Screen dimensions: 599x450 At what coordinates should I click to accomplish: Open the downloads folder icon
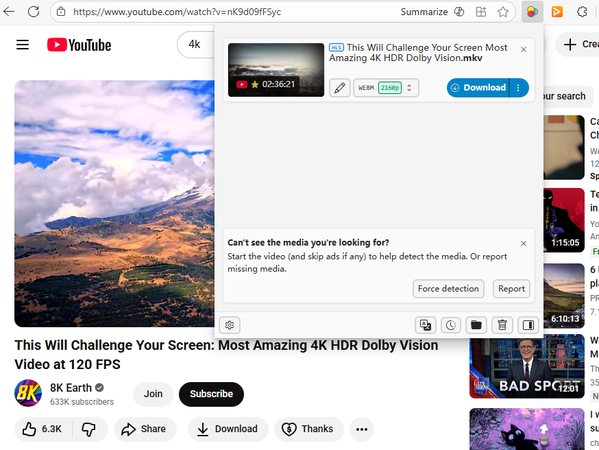coord(476,325)
